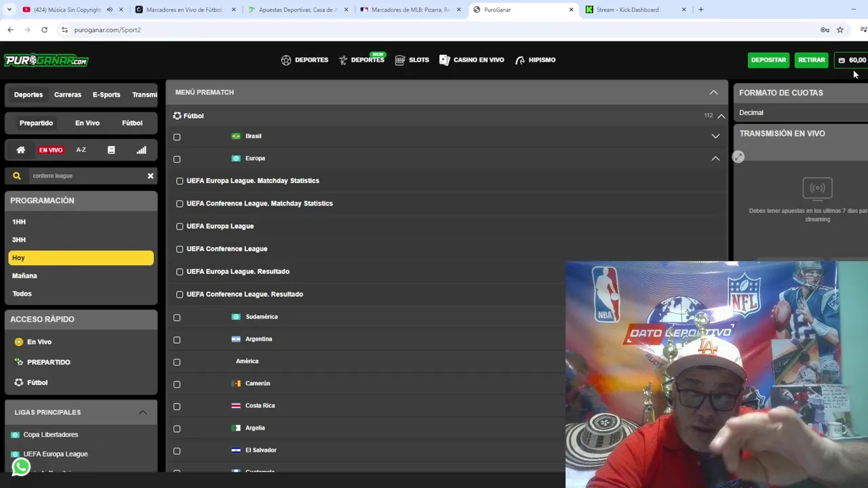Image resolution: width=868 pixels, height=488 pixels.
Task: Click the password key icon in address bar
Action: 825,30
